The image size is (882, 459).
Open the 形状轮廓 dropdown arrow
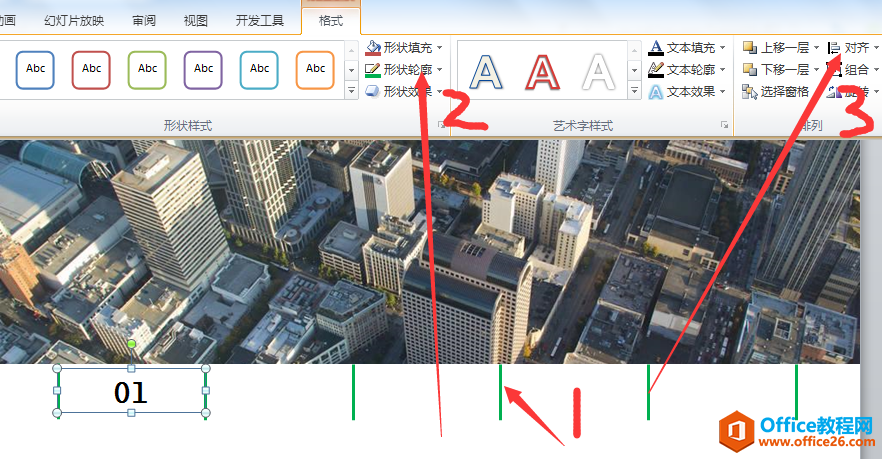[x=440, y=70]
